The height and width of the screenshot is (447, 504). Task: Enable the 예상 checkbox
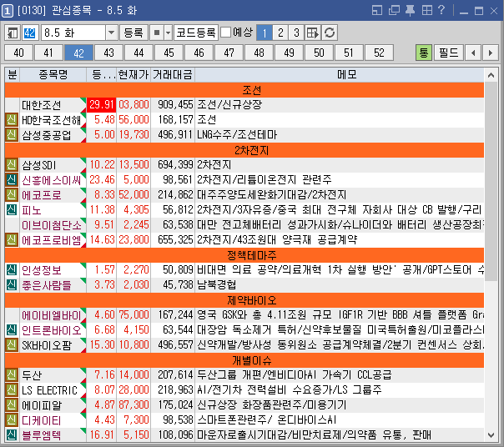pos(225,33)
